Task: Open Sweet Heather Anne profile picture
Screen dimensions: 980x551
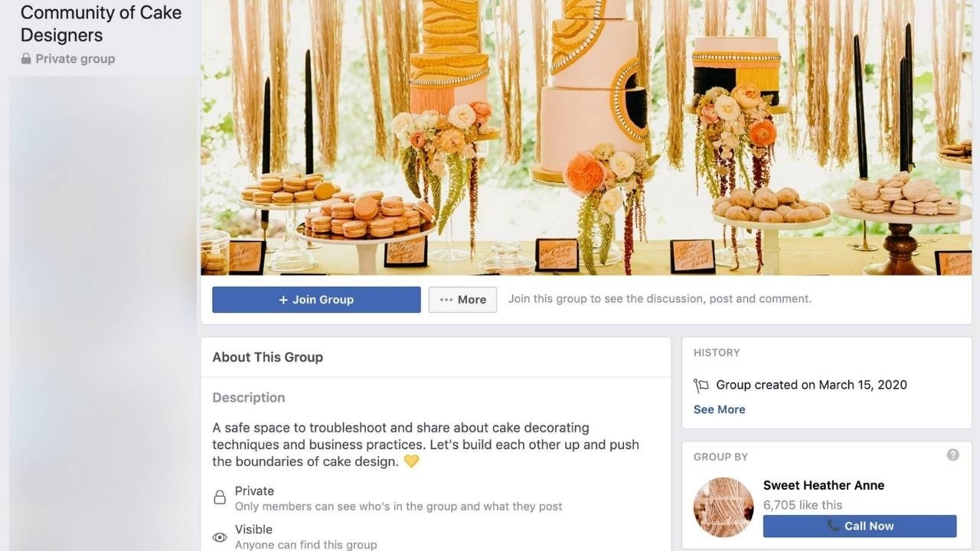Action: [724, 507]
